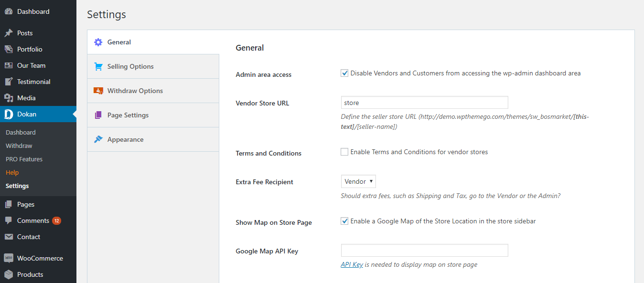Click the Withdraw Options orange icon
The width and height of the screenshot is (644, 283).
98,91
